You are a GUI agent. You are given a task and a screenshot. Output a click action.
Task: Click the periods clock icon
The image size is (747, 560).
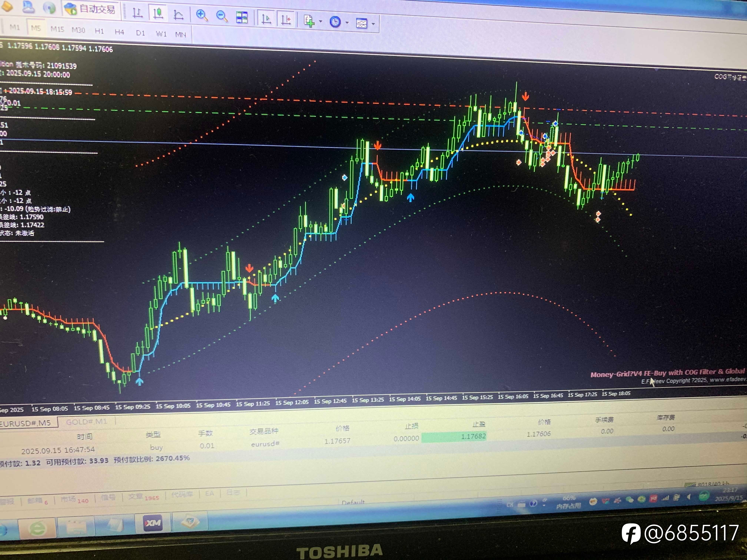click(335, 22)
